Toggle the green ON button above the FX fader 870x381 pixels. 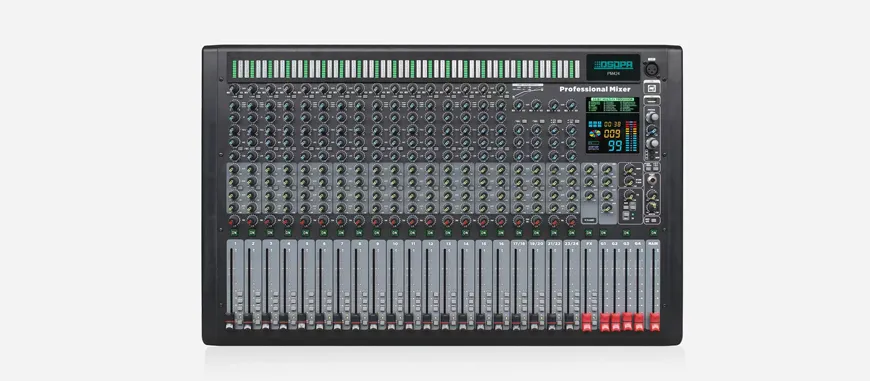pos(589,233)
